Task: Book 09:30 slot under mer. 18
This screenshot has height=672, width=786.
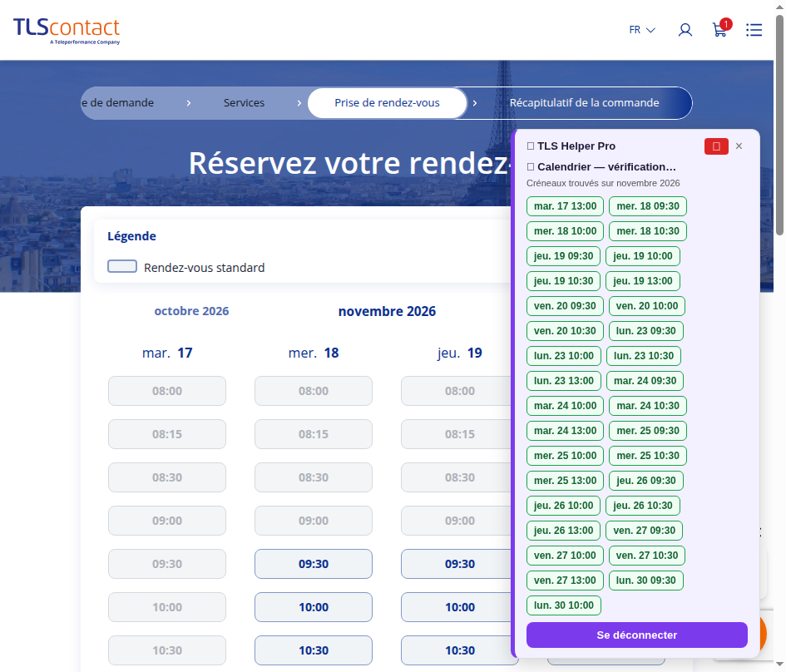Action: [x=314, y=564]
